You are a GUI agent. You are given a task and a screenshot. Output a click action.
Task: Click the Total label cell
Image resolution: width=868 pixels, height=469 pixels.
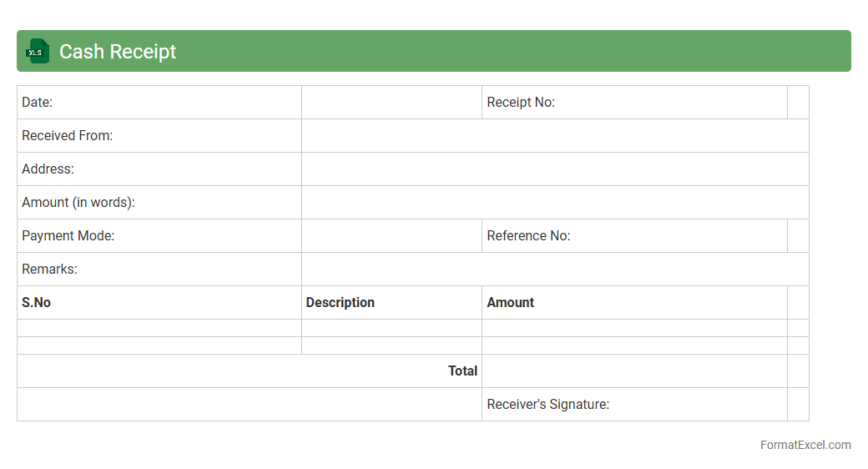click(x=249, y=371)
